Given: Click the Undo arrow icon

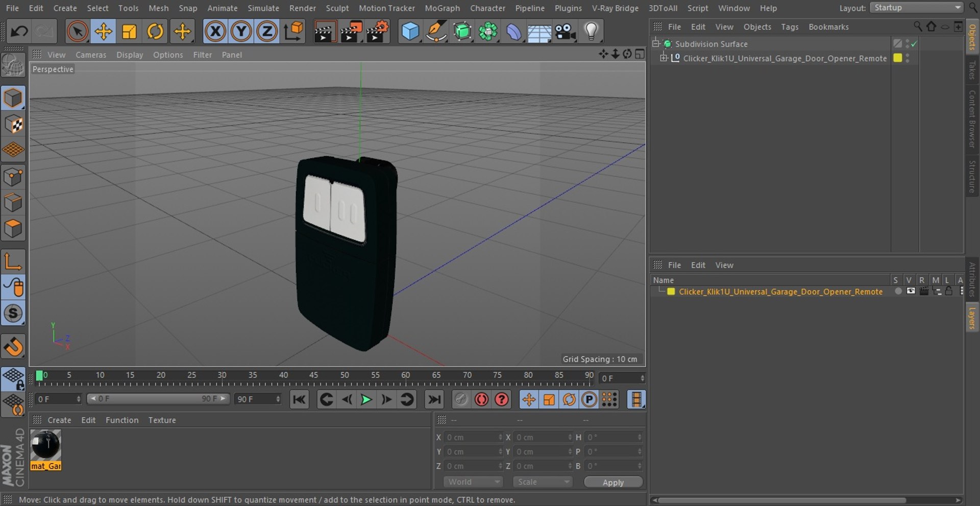Looking at the screenshot, I should pyautogui.click(x=19, y=32).
